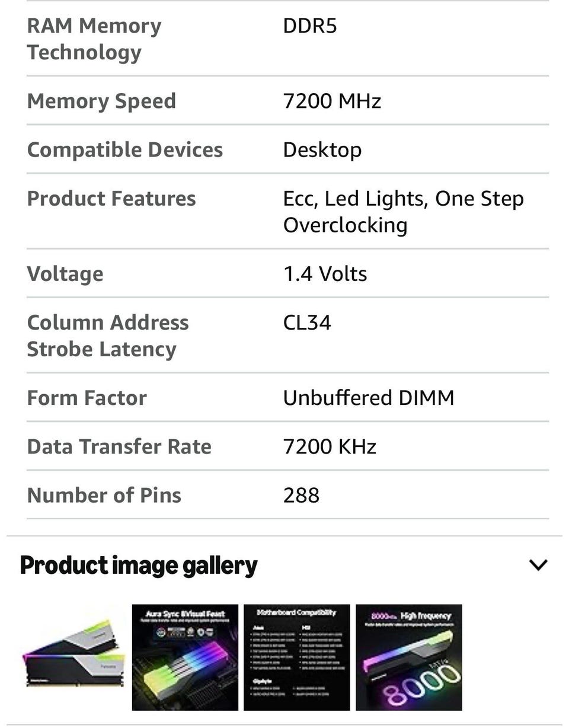Tap the Compatible Devices label

tap(124, 149)
